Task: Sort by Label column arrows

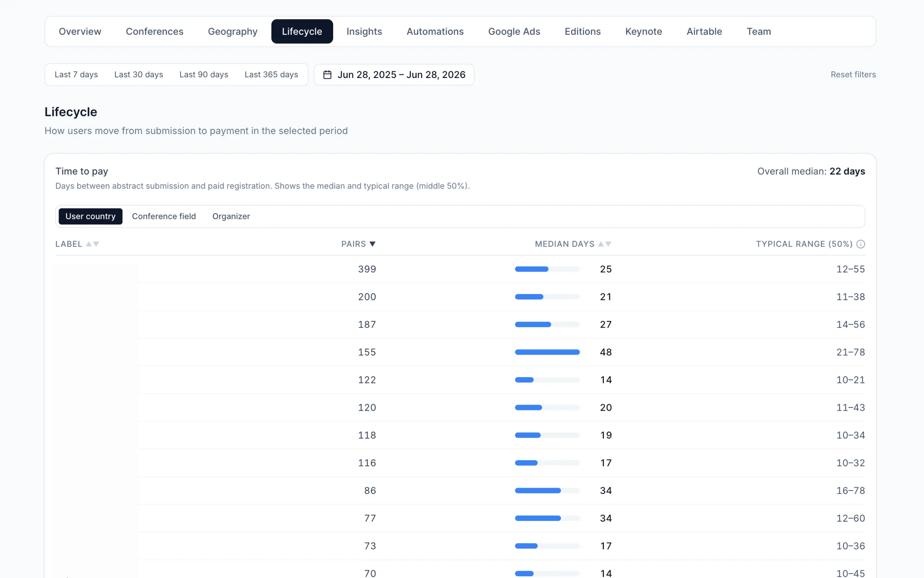Action: [92, 244]
